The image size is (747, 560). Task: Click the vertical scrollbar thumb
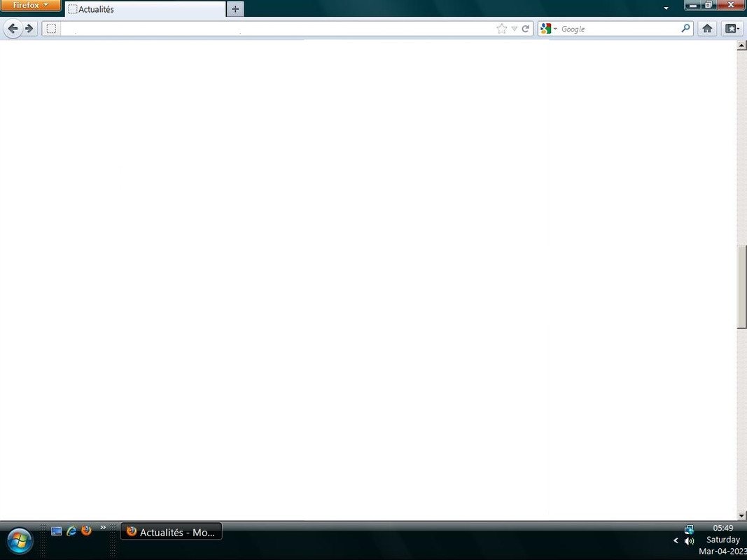pyautogui.click(x=741, y=287)
